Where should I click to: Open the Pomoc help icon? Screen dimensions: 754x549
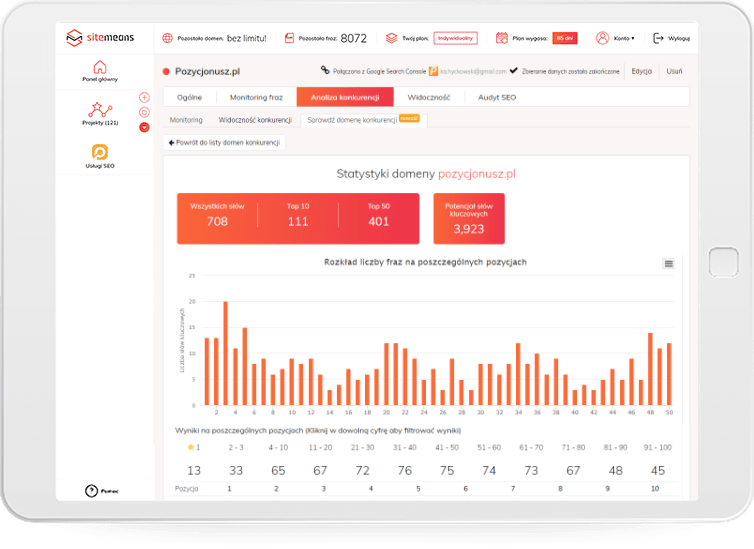pos(99,489)
